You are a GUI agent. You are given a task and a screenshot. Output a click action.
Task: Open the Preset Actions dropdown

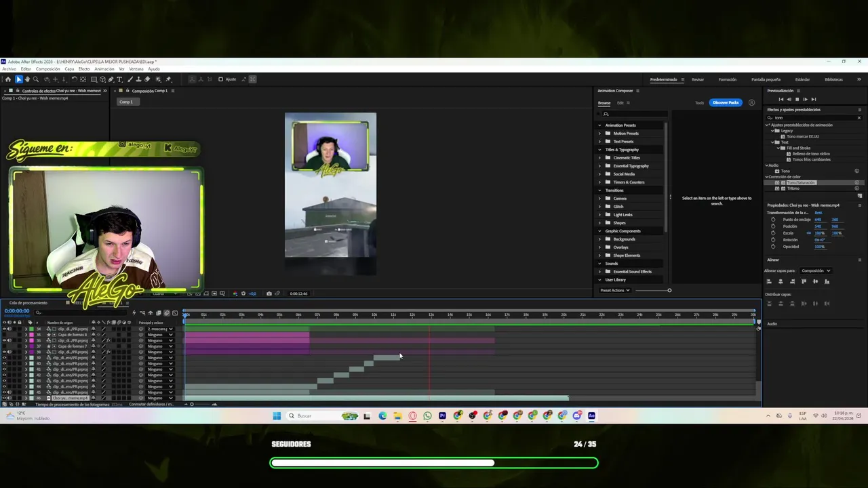(x=614, y=290)
